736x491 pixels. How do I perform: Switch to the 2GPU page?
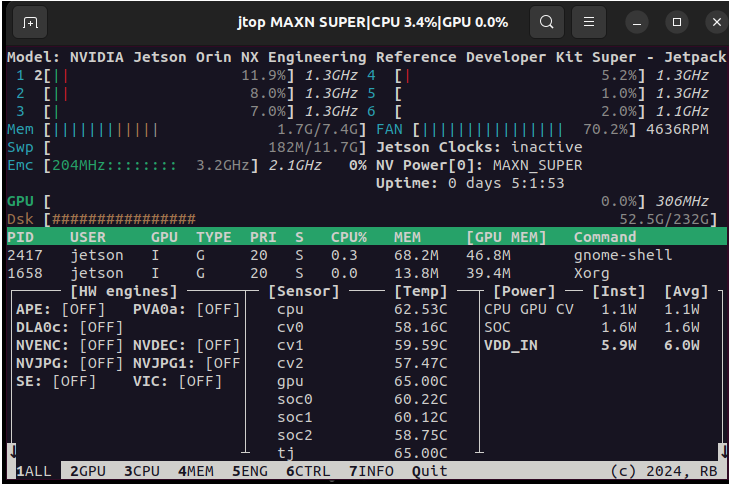(x=88, y=470)
